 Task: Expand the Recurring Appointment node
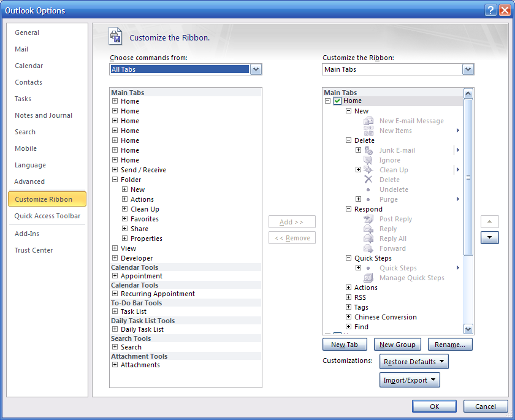[x=115, y=294]
